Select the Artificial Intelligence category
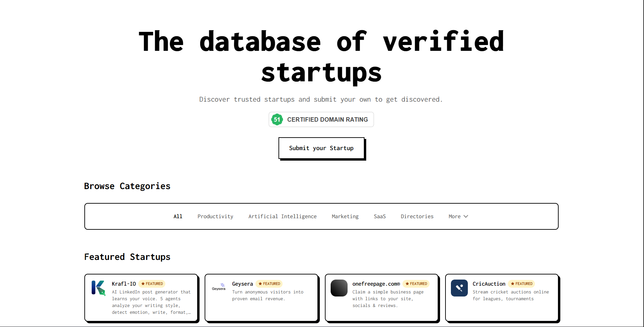 point(282,216)
